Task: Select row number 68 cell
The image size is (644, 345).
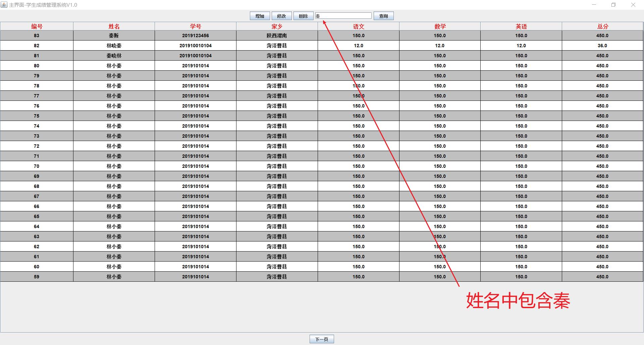Action: [x=37, y=186]
